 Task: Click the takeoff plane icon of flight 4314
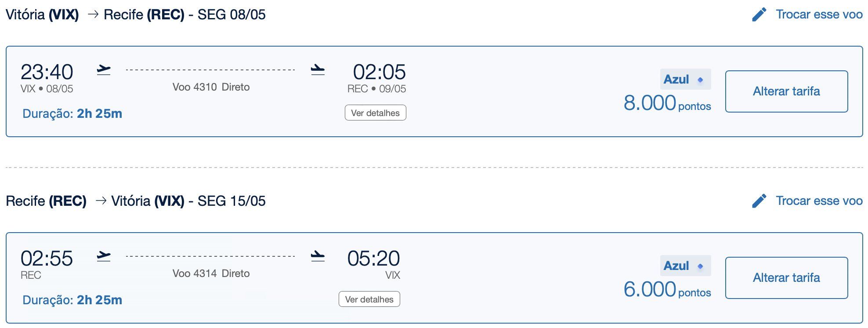pos(104,256)
